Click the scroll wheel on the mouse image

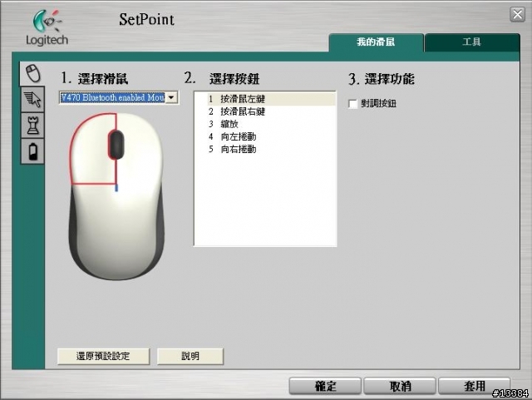(116, 145)
